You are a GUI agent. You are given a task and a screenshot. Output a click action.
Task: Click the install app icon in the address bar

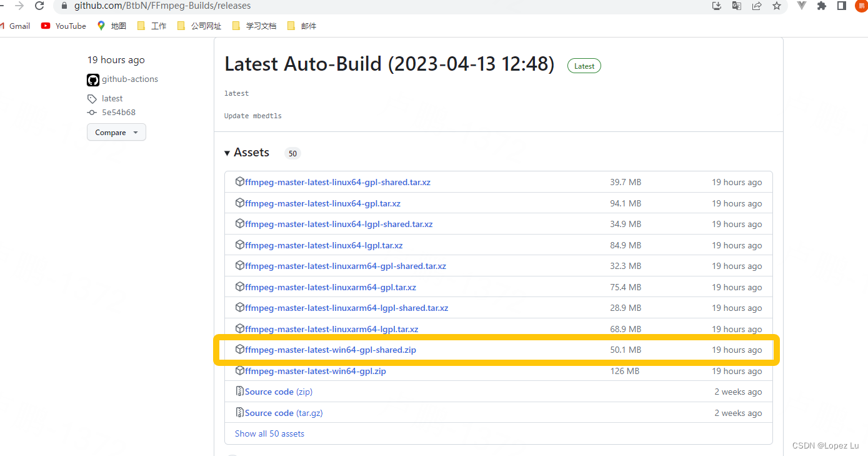click(717, 6)
